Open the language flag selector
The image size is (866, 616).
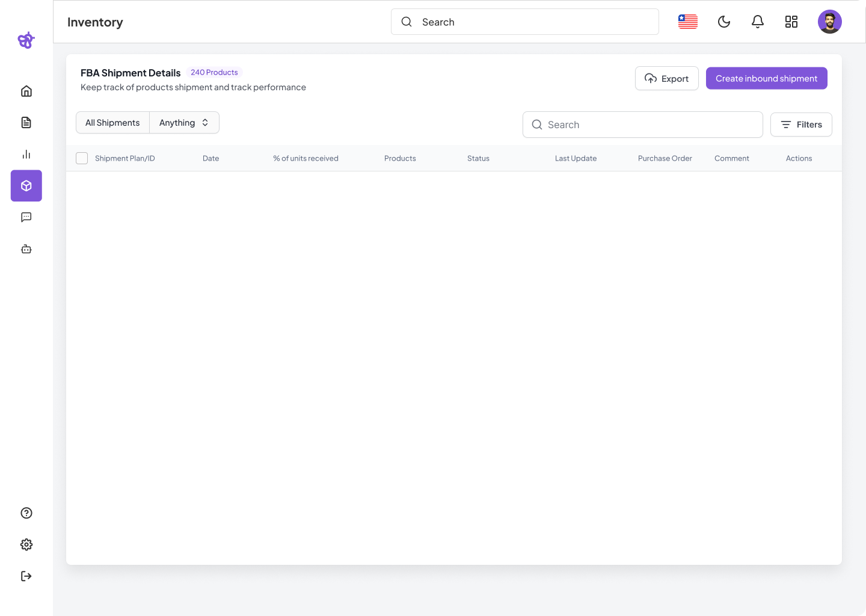[x=688, y=22]
